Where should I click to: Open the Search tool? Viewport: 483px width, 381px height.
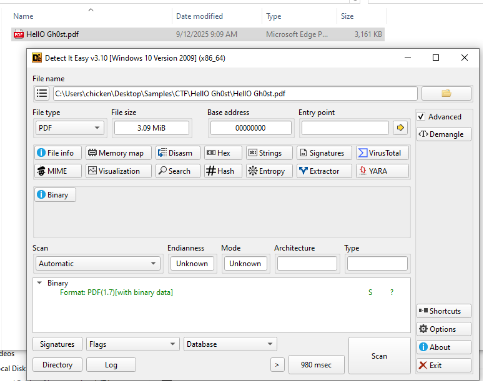[178, 171]
